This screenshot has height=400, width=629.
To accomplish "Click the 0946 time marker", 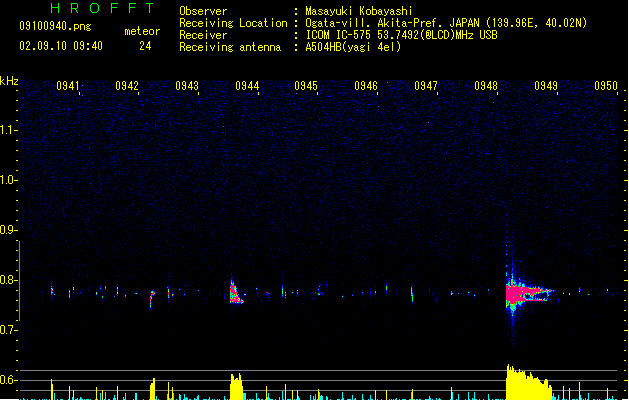I will (366, 86).
